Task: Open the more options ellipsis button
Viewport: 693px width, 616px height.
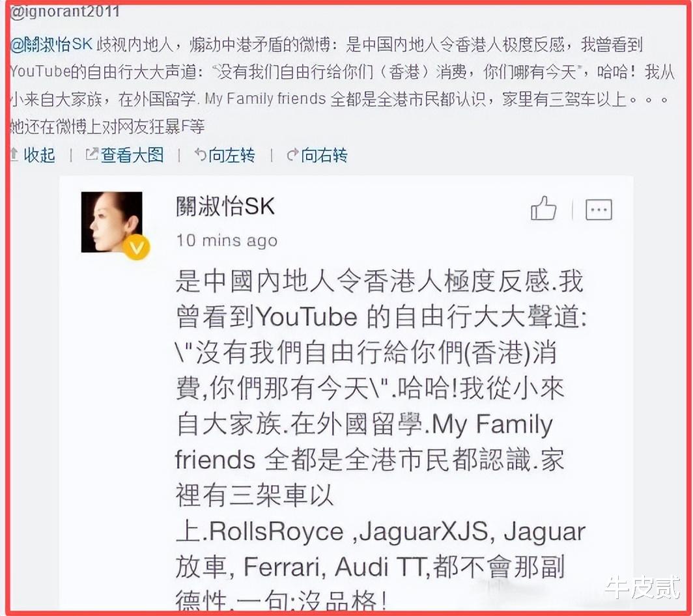Action: pos(599,210)
